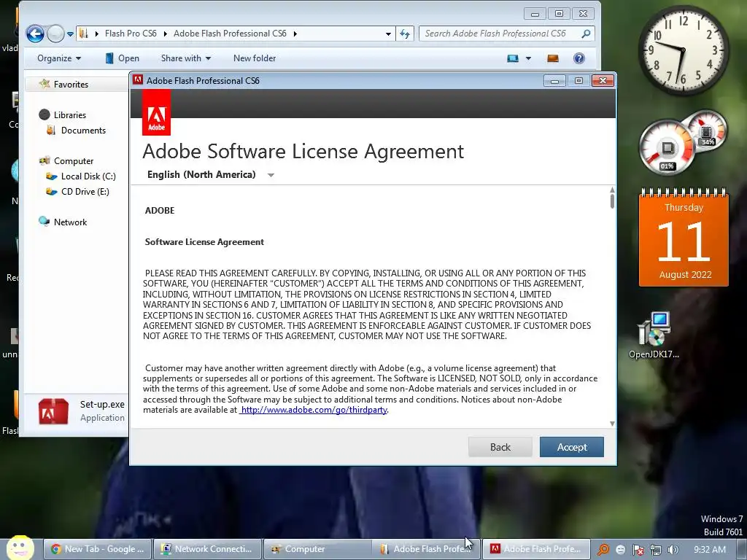Click the analog clock gadget
747x560 pixels.
(x=683, y=50)
